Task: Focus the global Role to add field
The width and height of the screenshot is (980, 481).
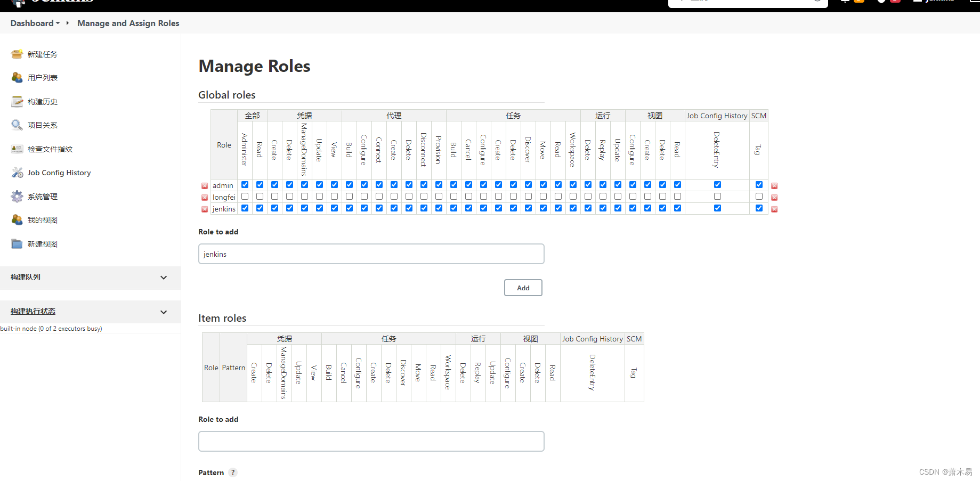Action: (371, 254)
